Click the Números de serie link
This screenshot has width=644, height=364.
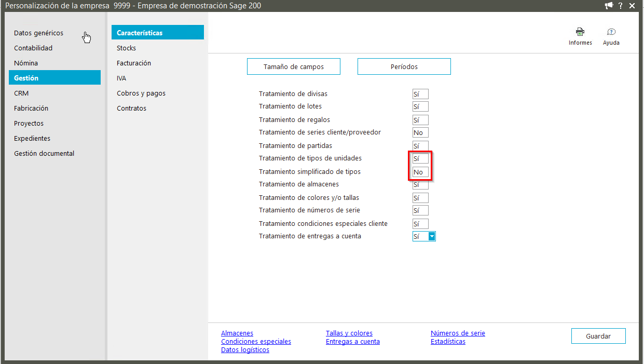[458, 333]
